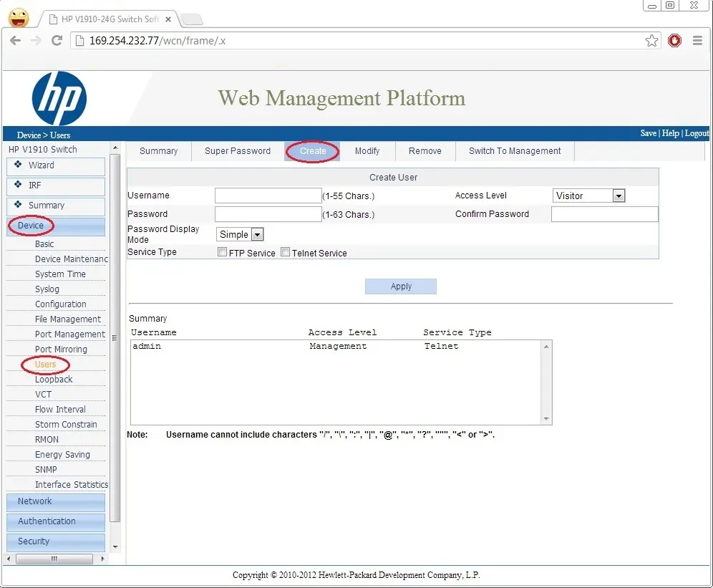The height and width of the screenshot is (588, 713).
Task: Open a new browser tab
Action: tap(191, 19)
